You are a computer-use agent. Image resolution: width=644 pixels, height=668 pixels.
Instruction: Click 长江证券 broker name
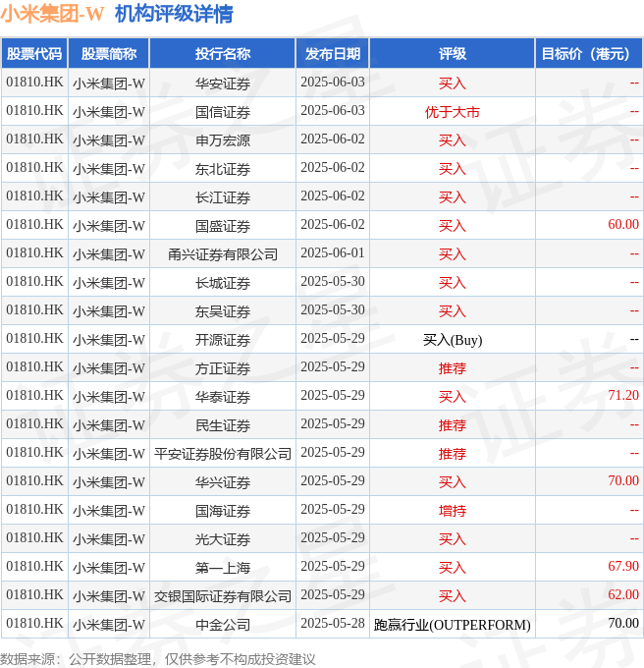(223, 197)
